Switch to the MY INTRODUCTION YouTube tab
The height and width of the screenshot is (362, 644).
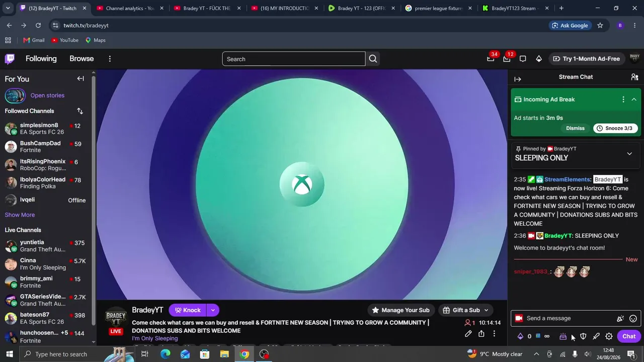284,8
